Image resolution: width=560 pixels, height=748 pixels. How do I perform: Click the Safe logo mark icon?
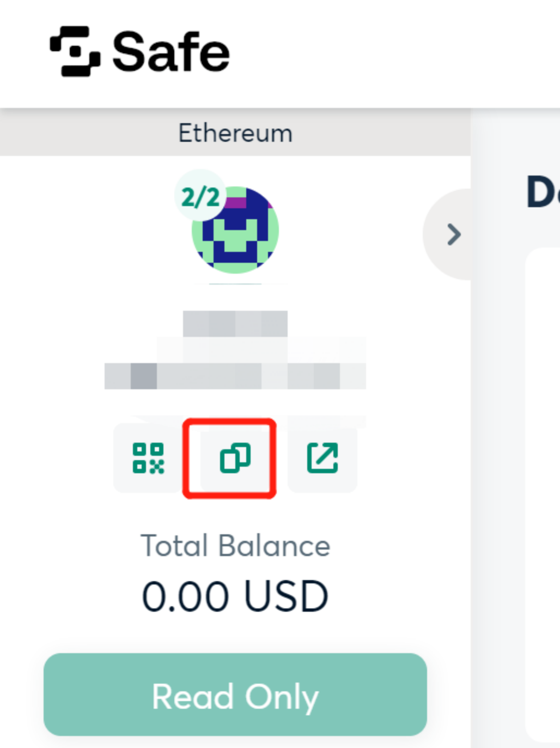pos(75,51)
